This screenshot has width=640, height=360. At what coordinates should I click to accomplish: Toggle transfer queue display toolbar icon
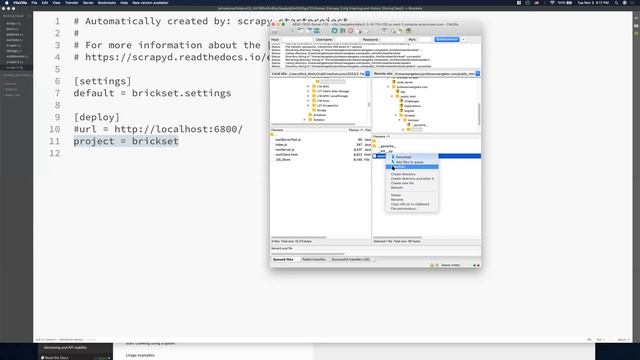[x=317, y=31]
